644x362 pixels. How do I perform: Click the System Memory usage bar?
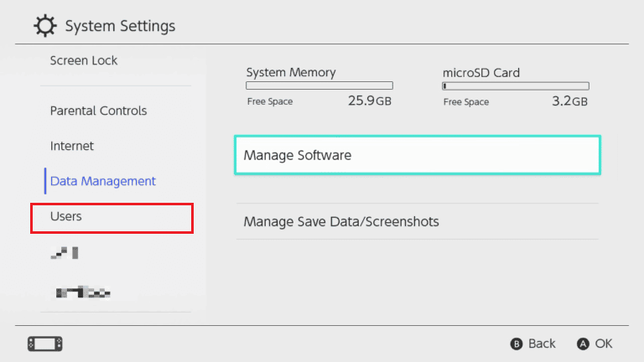tap(319, 85)
